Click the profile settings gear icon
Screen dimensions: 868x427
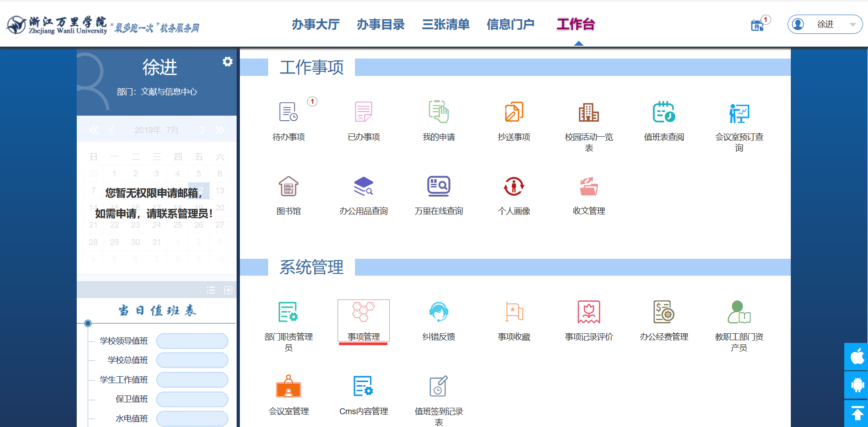[x=228, y=62]
